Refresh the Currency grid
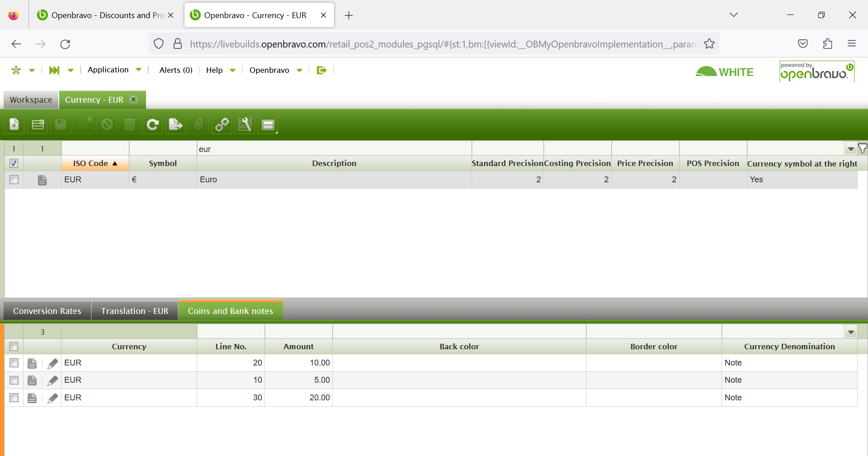This screenshot has width=868, height=456. [x=153, y=124]
